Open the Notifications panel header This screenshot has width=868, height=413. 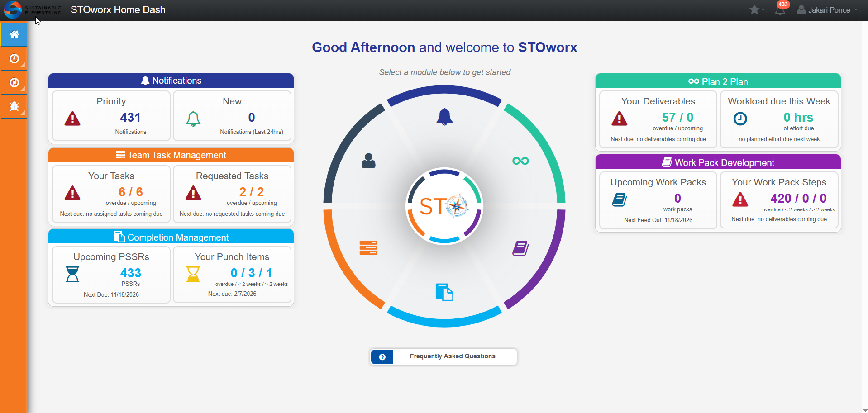click(171, 81)
